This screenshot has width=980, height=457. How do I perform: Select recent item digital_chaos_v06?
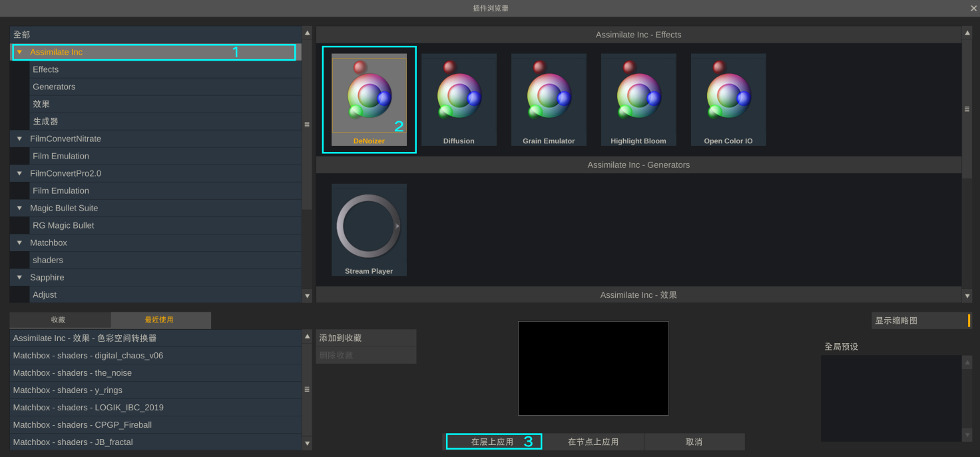coord(156,356)
